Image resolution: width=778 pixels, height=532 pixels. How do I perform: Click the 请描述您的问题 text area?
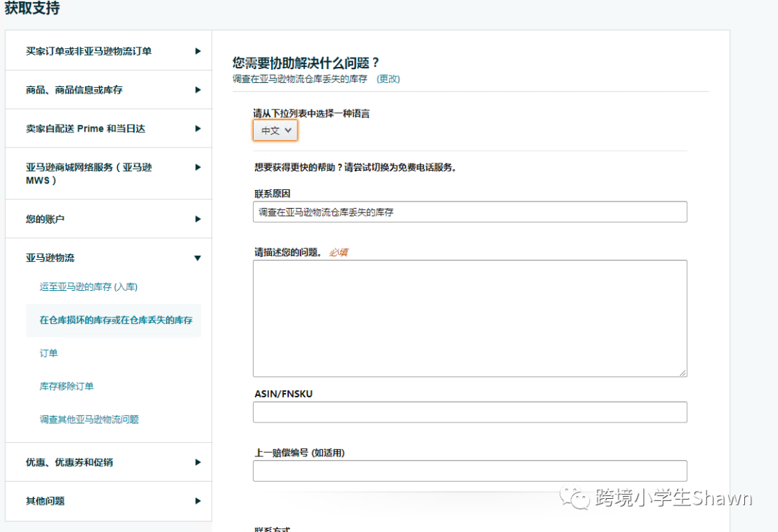pyautogui.click(x=470, y=318)
